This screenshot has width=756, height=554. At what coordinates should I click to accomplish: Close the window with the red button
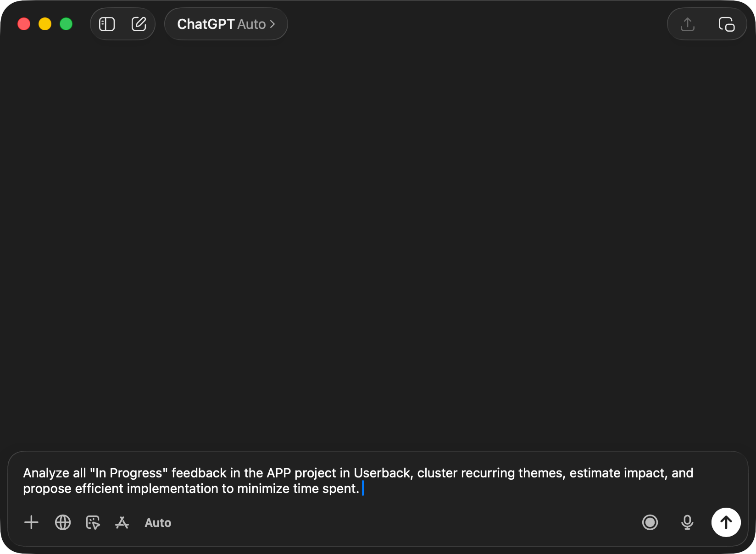point(24,24)
